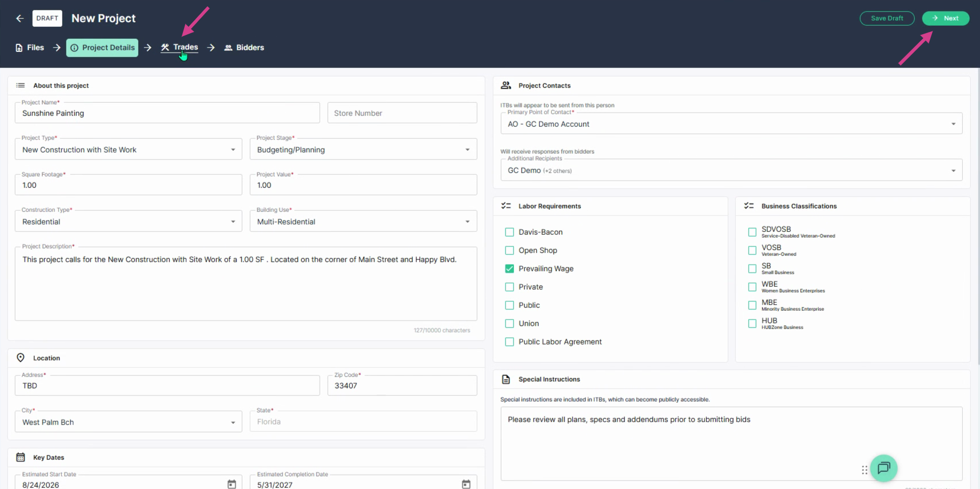The image size is (980, 489).
Task: Enable the Open Shop checkbox
Action: tap(509, 251)
